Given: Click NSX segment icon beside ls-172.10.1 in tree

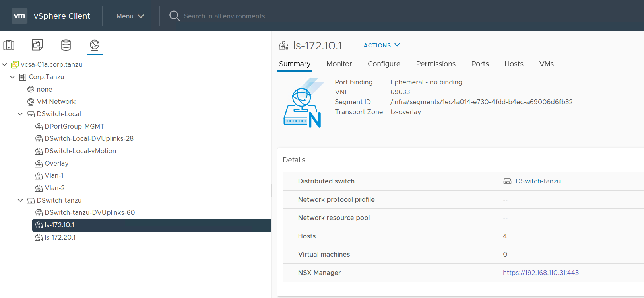Looking at the screenshot, I should point(39,225).
